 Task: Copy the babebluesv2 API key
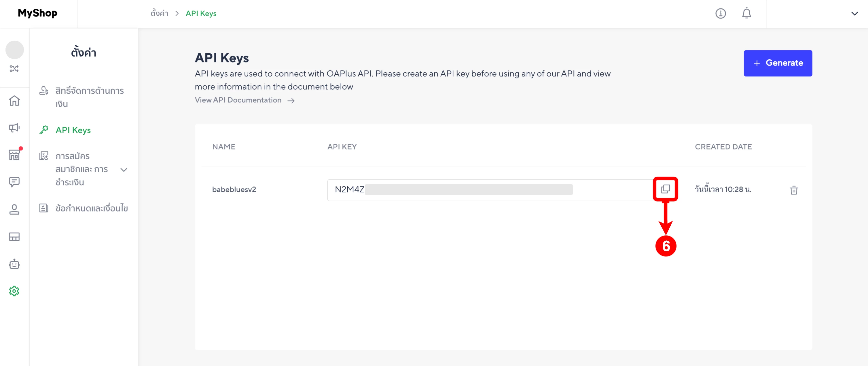click(665, 189)
